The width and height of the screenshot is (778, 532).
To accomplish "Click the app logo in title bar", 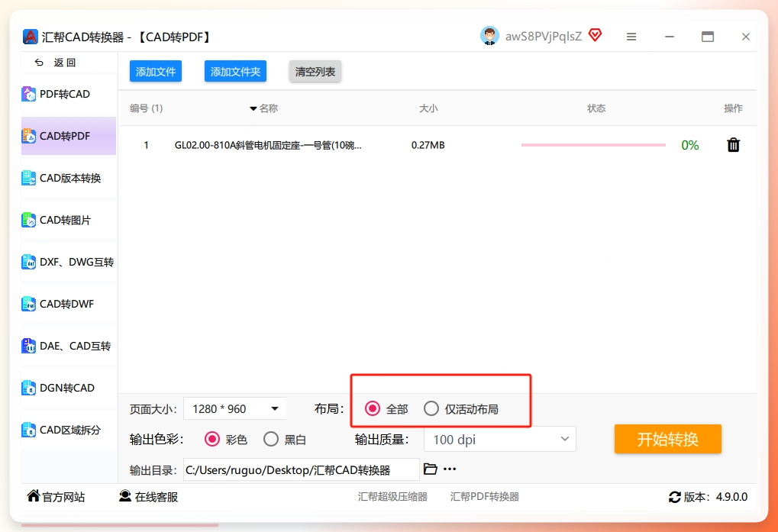I will pyautogui.click(x=31, y=37).
